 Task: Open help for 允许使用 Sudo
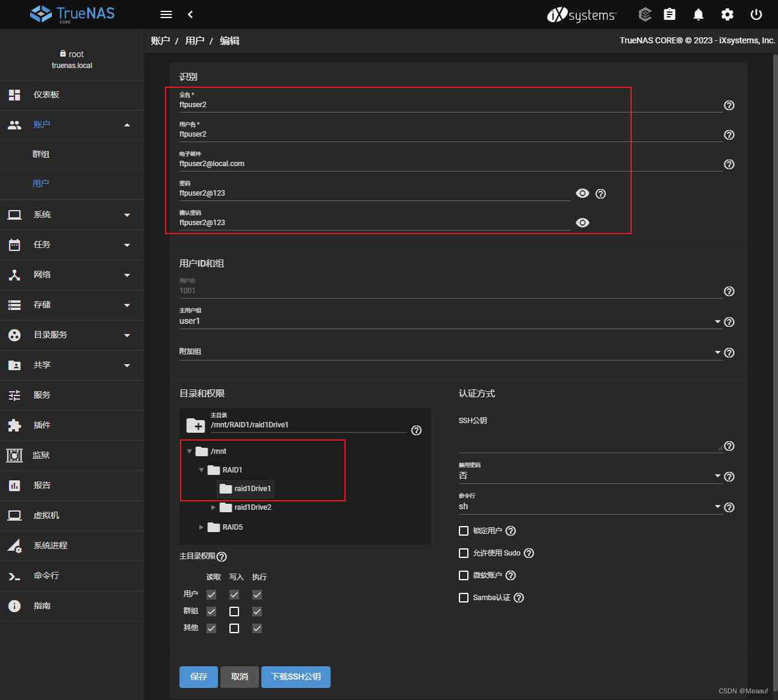[529, 553]
